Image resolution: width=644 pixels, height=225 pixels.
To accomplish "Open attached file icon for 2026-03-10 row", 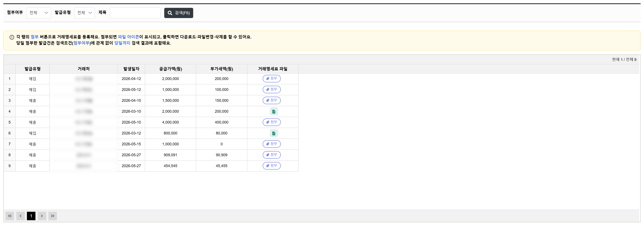I will 274,111.
